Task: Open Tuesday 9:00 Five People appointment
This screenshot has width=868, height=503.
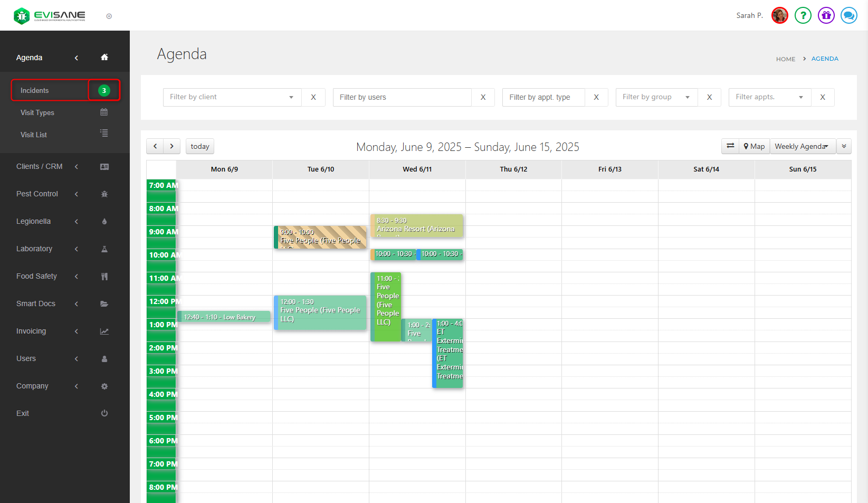Action: pos(320,237)
